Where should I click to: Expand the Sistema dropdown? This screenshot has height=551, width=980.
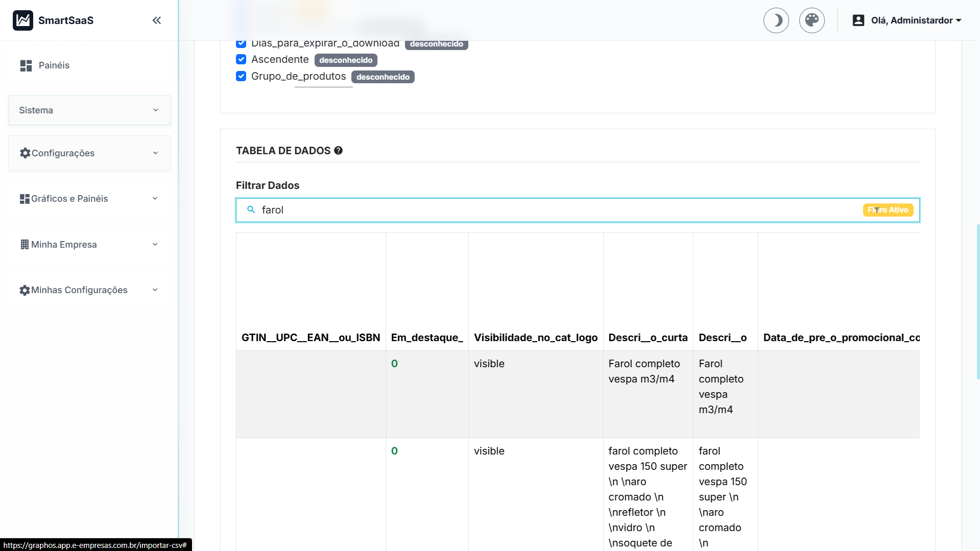[89, 110]
